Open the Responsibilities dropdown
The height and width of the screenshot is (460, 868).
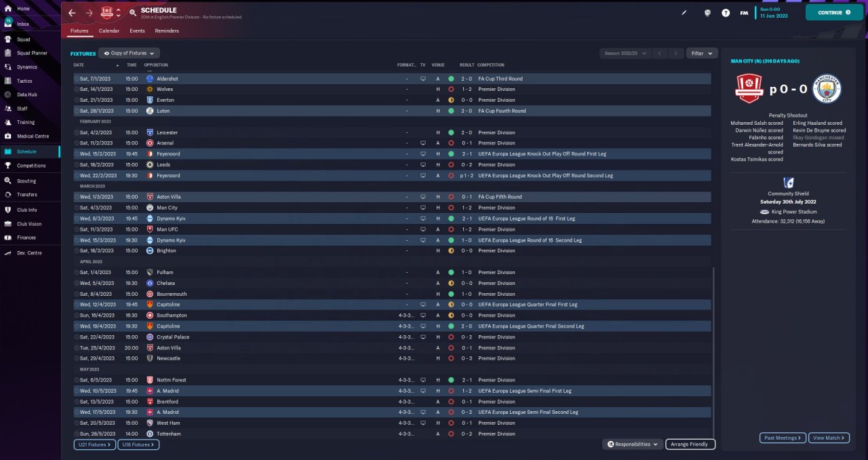coord(632,444)
